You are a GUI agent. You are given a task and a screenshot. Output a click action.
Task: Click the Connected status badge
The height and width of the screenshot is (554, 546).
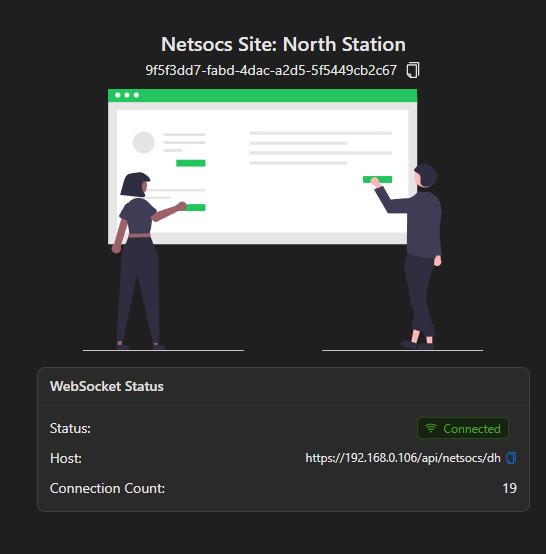click(463, 428)
